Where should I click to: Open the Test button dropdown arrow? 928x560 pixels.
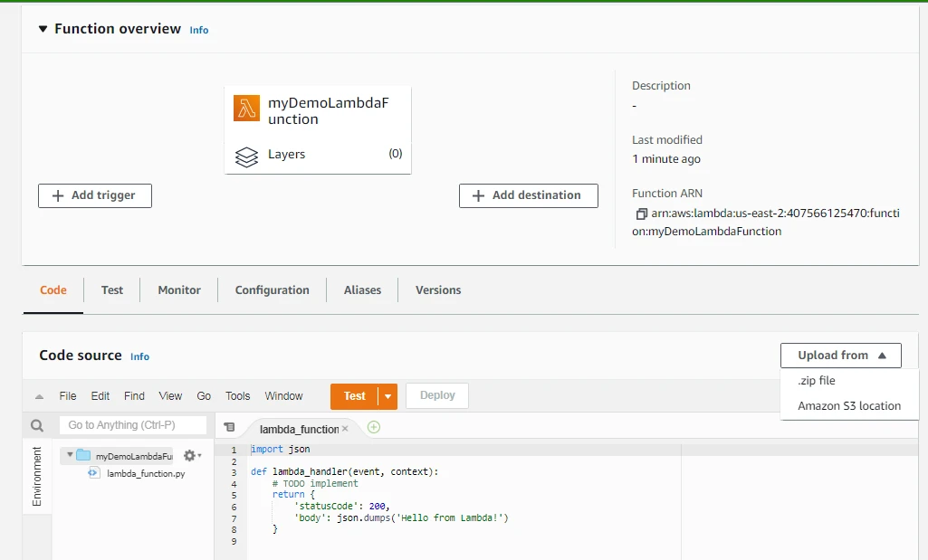point(388,396)
